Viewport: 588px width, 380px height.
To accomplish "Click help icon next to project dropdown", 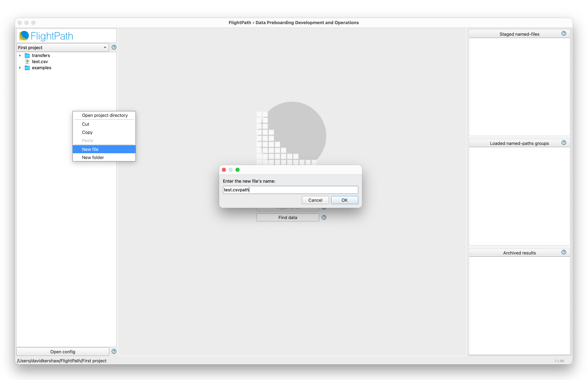I will pyautogui.click(x=114, y=47).
